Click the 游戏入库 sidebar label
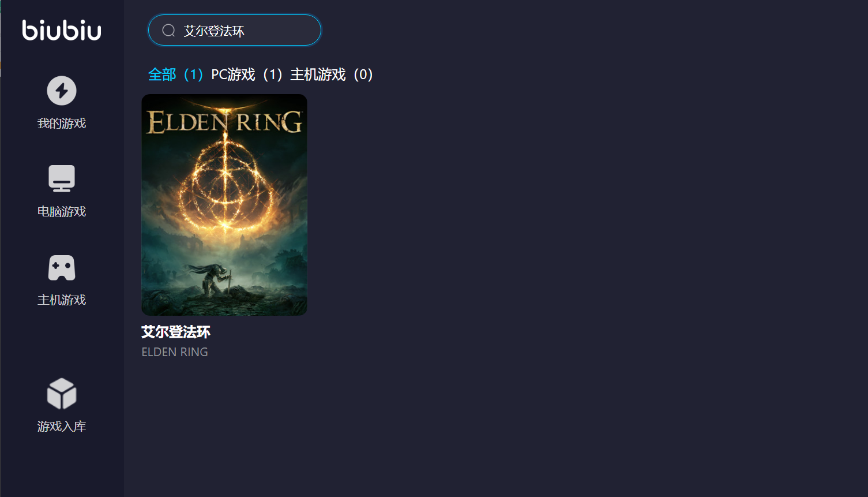The height and width of the screenshot is (497, 868). coord(62,427)
